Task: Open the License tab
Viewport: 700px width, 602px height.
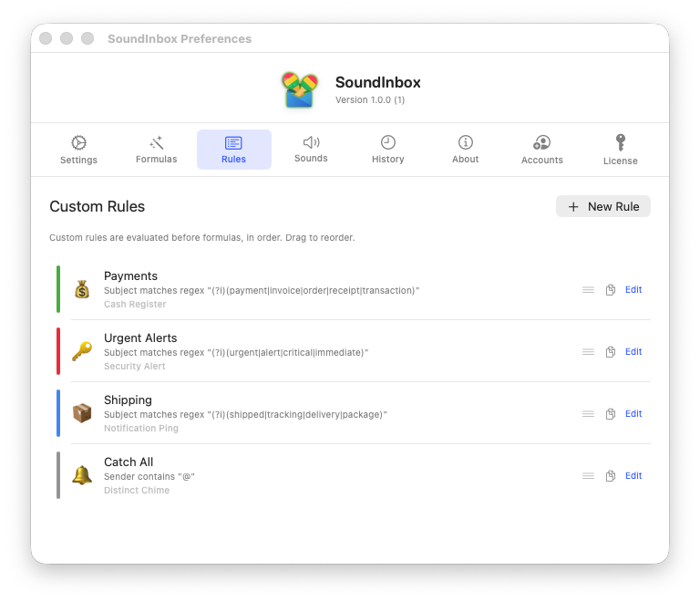Action: (620, 150)
